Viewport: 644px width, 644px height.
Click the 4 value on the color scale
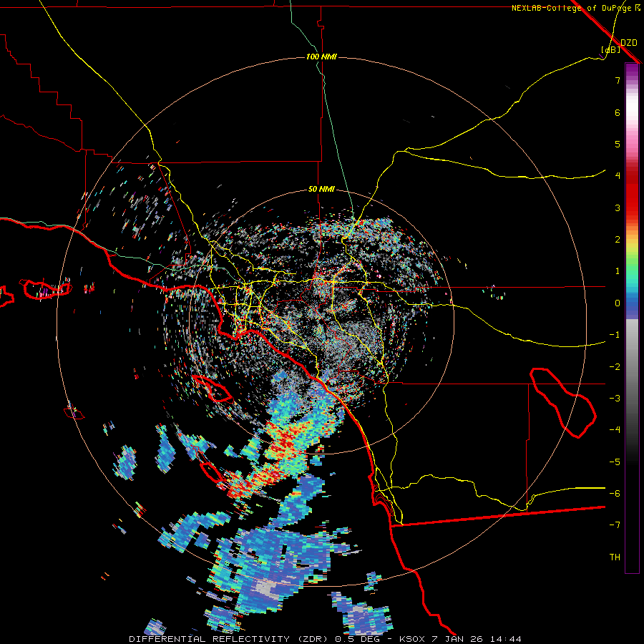618,176
